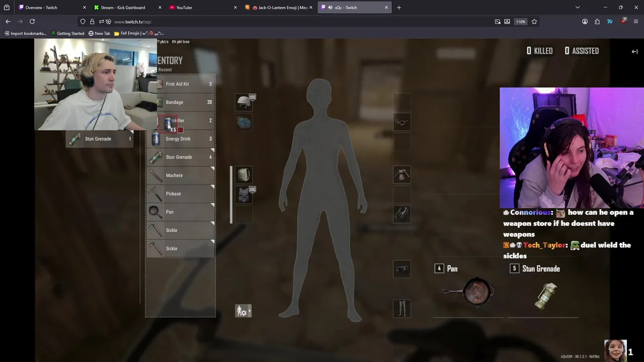Click the inventory scrollbar
Viewport: 644px width, 362px height.
pyautogui.click(x=231, y=195)
